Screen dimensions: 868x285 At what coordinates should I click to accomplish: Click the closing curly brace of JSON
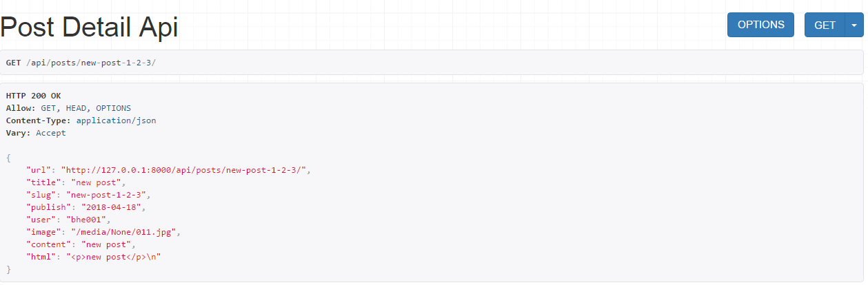8,269
